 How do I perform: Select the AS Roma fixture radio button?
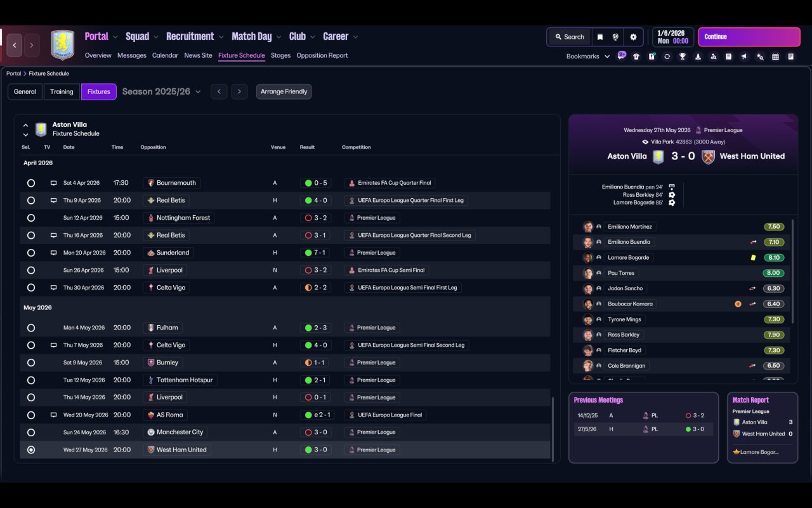[31, 415]
